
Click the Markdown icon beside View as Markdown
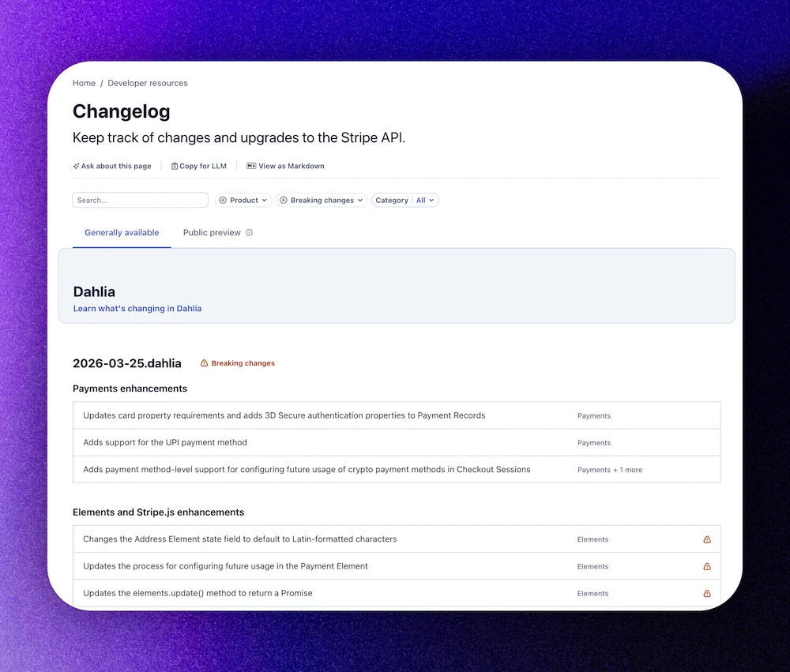(251, 166)
